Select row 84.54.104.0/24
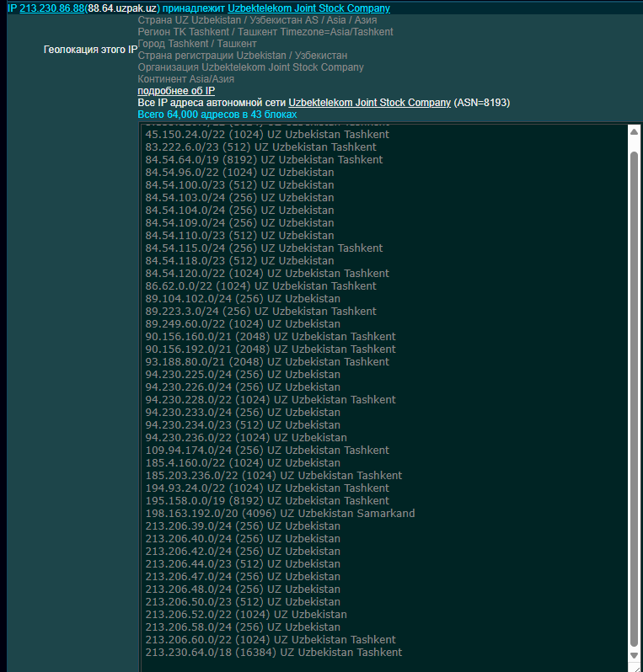Screen dimensions: 643x672 (x=239, y=210)
